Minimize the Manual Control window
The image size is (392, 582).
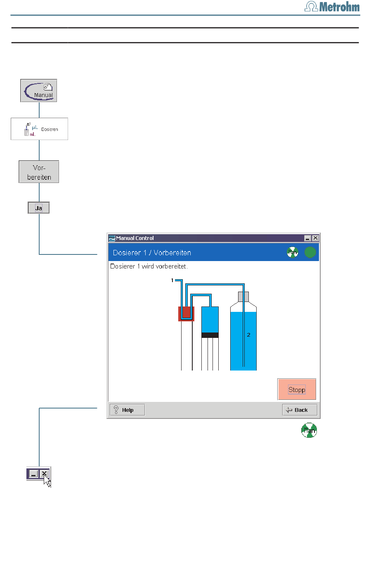pos(307,238)
